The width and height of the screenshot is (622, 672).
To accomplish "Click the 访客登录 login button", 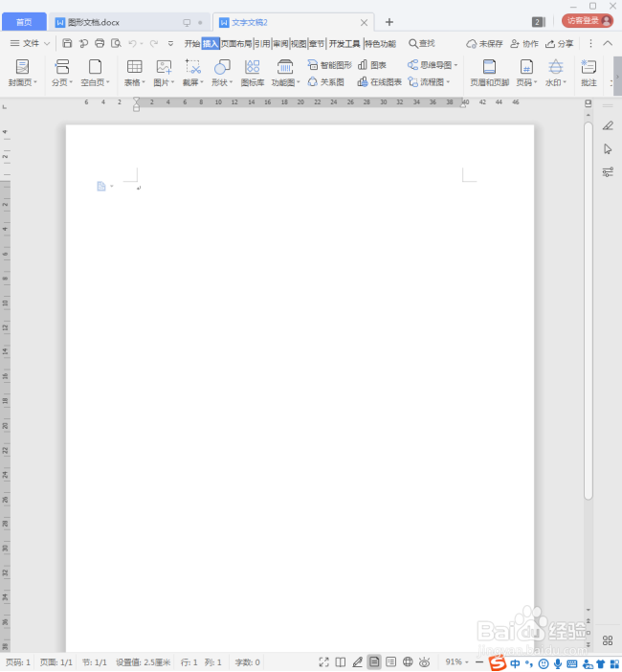I will pos(588,20).
